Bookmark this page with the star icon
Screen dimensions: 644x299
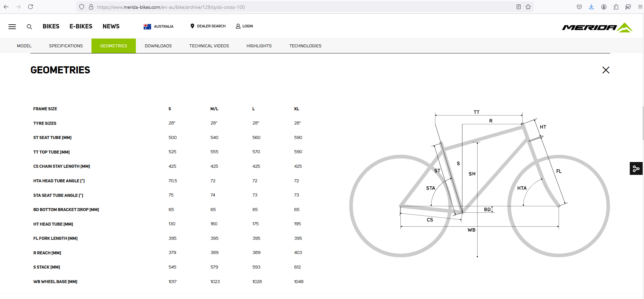coord(528,7)
